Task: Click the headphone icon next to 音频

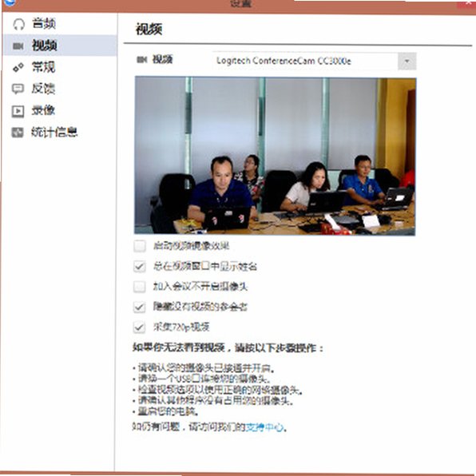Action: (18, 24)
